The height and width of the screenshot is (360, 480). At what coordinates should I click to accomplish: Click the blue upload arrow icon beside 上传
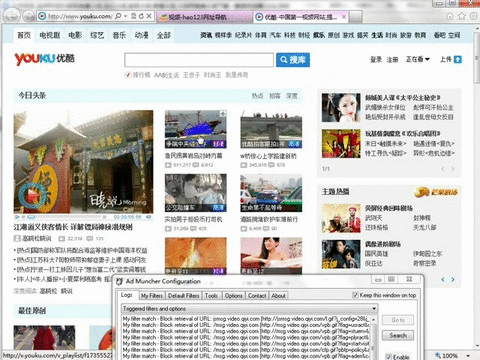click(x=458, y=60)
